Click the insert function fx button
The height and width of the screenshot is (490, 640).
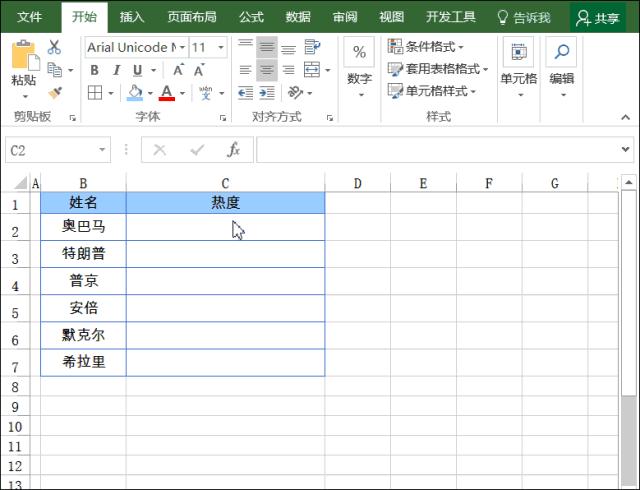pos(233,150)
